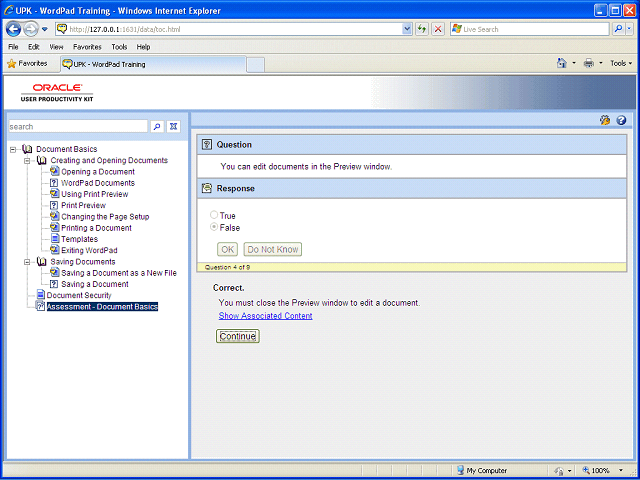The height and width of the screenshot is (480, 640).
Task: Open Print Preview question icon
Action: [54, 205]
